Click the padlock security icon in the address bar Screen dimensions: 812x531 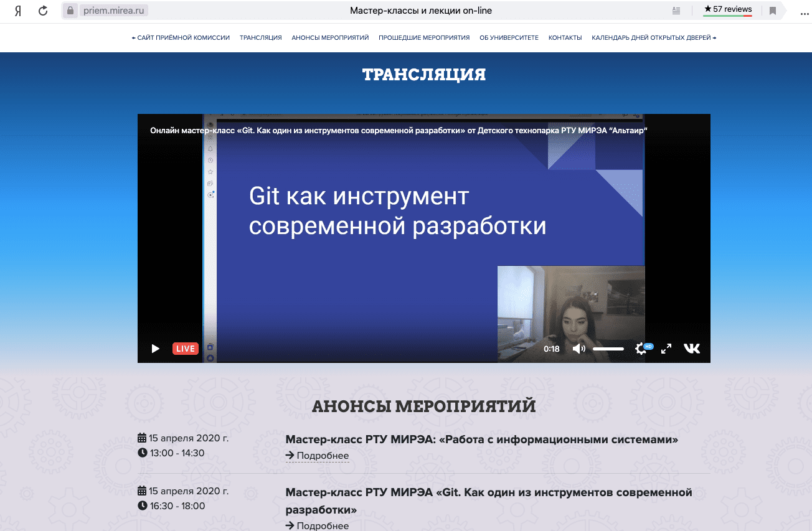pos(70,11)
